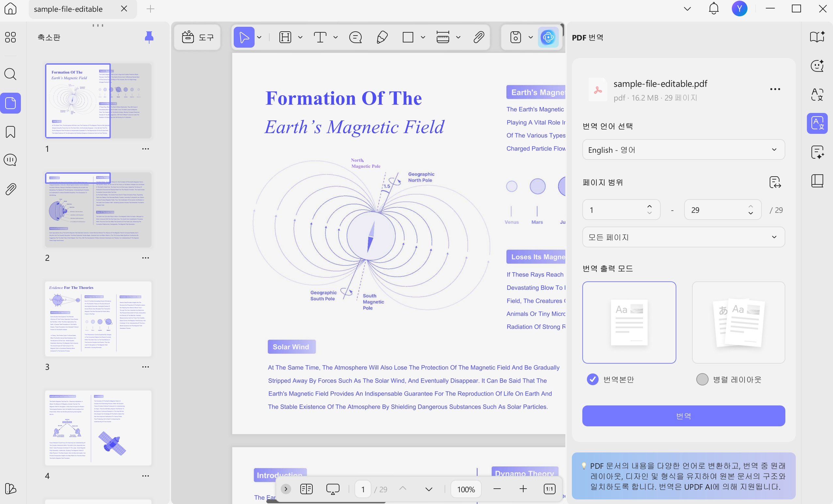Select the measurement ruler tool

click(443, 37)
